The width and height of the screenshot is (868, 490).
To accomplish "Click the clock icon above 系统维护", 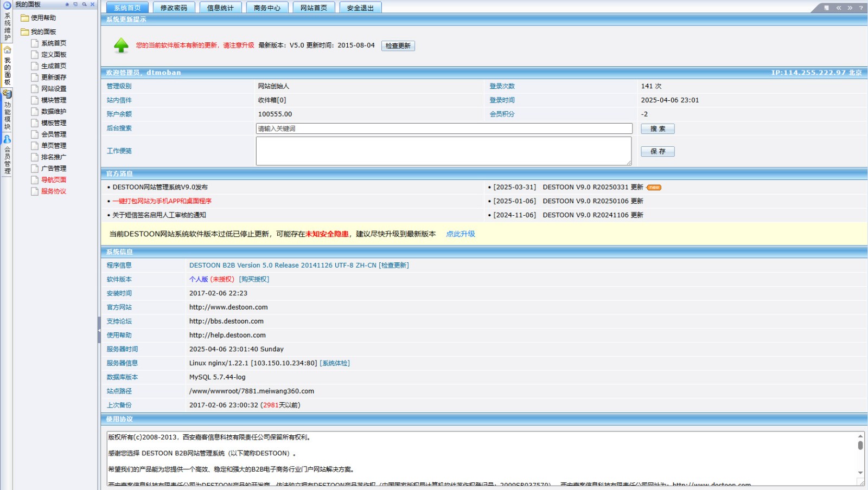I will (x=7, y=5).
